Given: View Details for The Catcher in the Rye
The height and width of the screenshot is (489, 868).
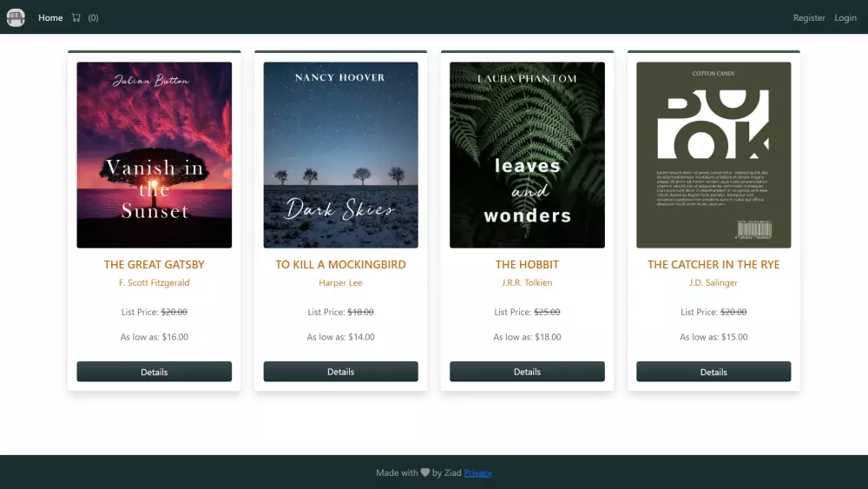Looking at the screenshot, I should pyautogui.click(x=713, y=372).
